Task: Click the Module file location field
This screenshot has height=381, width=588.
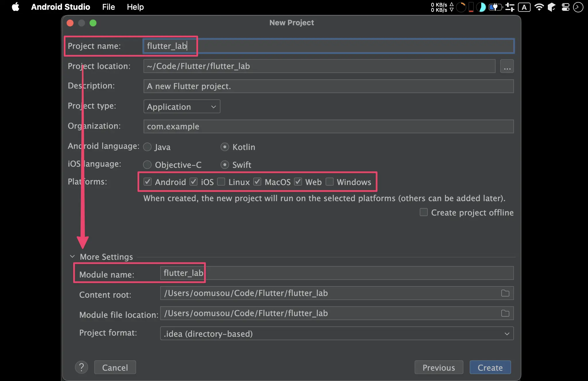Action: 337,313
